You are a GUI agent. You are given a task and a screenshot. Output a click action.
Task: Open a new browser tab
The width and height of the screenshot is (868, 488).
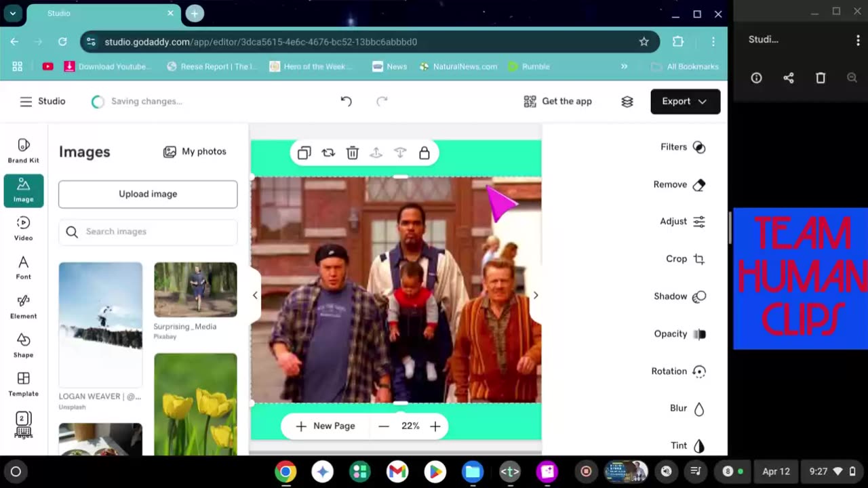pos(195,14)
